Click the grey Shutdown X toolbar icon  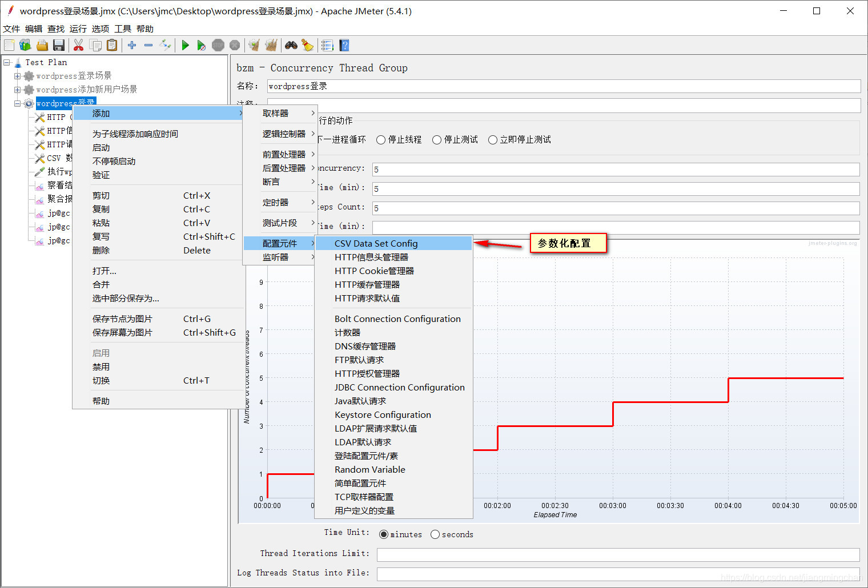tap(235, 45)
